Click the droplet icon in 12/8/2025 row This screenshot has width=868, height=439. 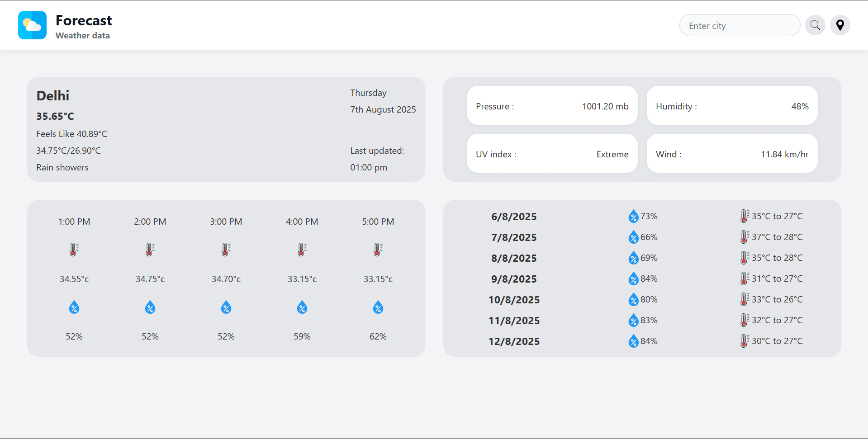(x=633, y=341)
